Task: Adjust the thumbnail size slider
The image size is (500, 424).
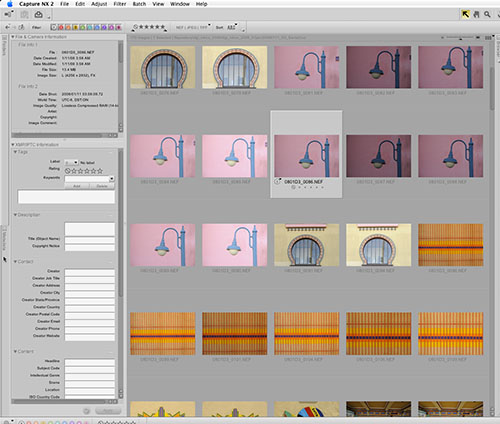Action: (x=461, y=38)
